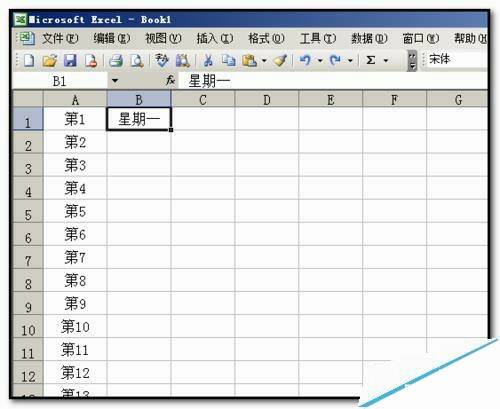
Task: Click the New workbook icon
Action: tap(29, 61)
